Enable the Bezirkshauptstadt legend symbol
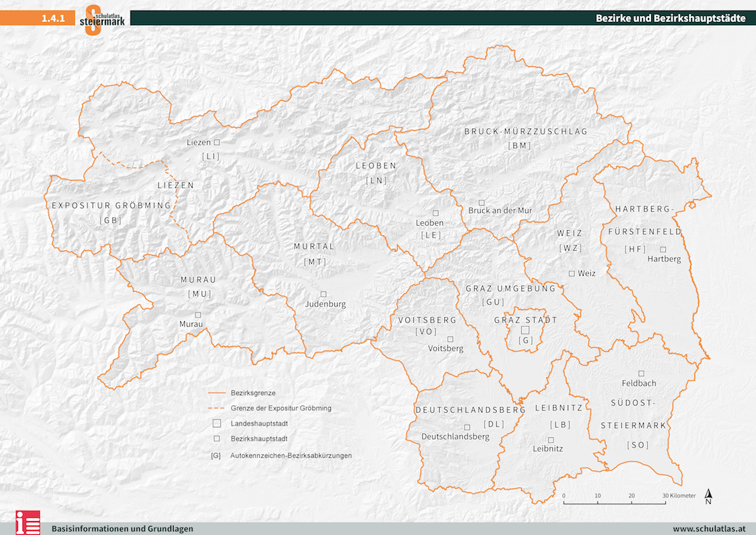The height and width of the screenshot is (535, 756). (216, 438)
